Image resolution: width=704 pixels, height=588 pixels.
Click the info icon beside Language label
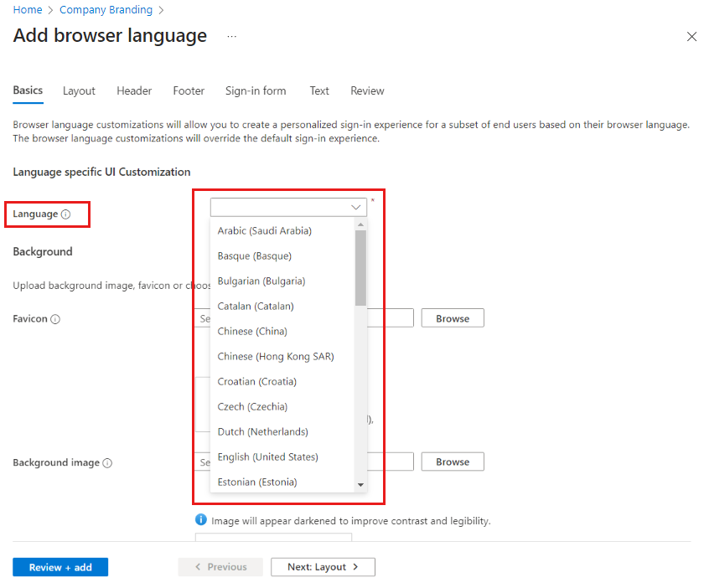[66, 214]
